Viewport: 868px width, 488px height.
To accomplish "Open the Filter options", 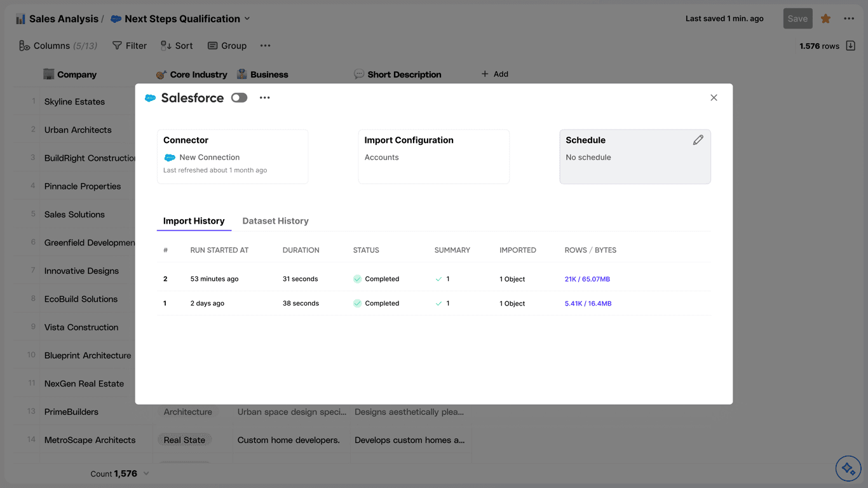I will coord(130,46).
